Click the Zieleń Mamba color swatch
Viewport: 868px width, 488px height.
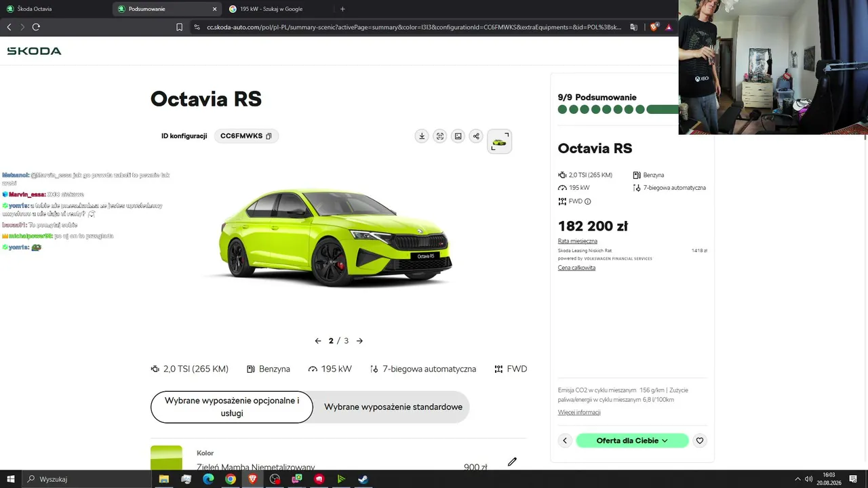(x=166, y=457)
